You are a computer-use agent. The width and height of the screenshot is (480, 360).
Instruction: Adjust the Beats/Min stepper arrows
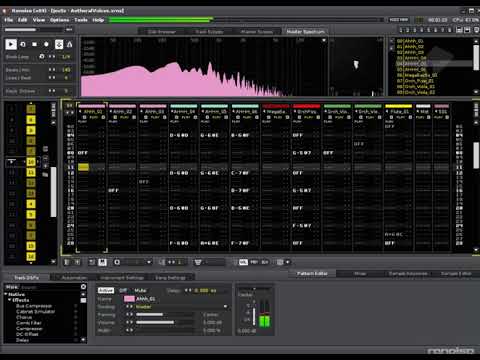click(x=52, y=70)
